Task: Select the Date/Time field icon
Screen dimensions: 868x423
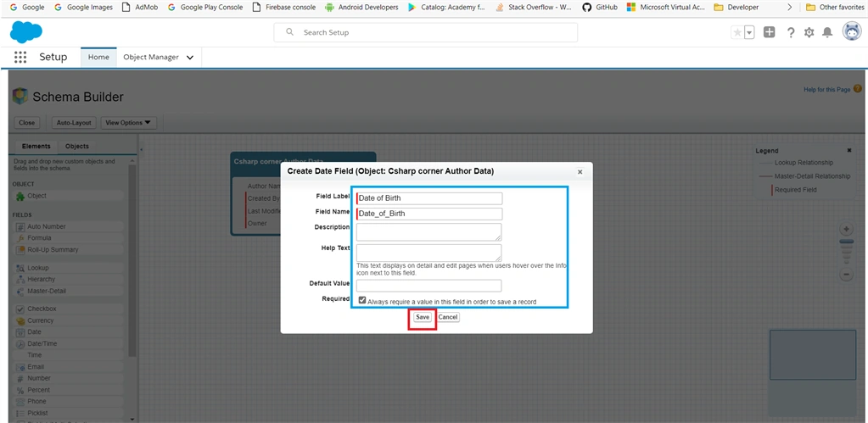Action: (20, 344)
